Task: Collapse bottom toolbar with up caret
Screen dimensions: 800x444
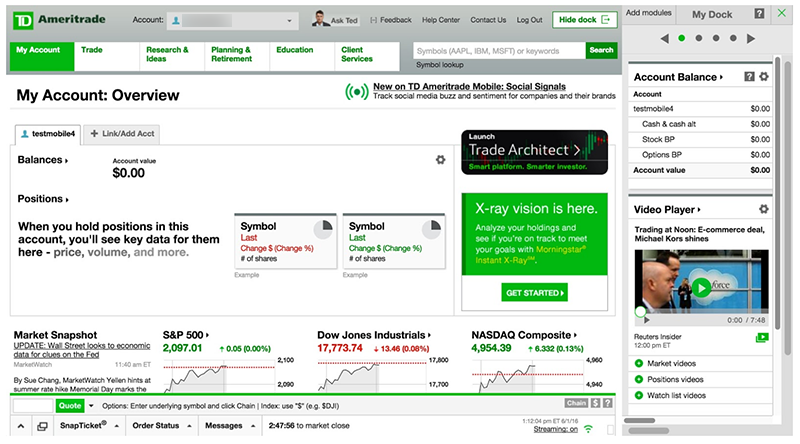Action: coord(21,426)
